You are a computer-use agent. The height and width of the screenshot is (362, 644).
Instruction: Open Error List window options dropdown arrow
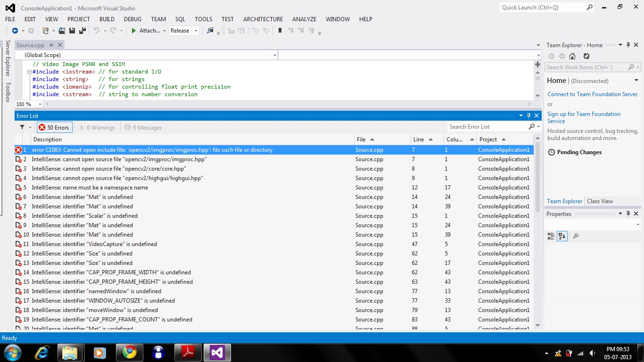click(521, 115)
